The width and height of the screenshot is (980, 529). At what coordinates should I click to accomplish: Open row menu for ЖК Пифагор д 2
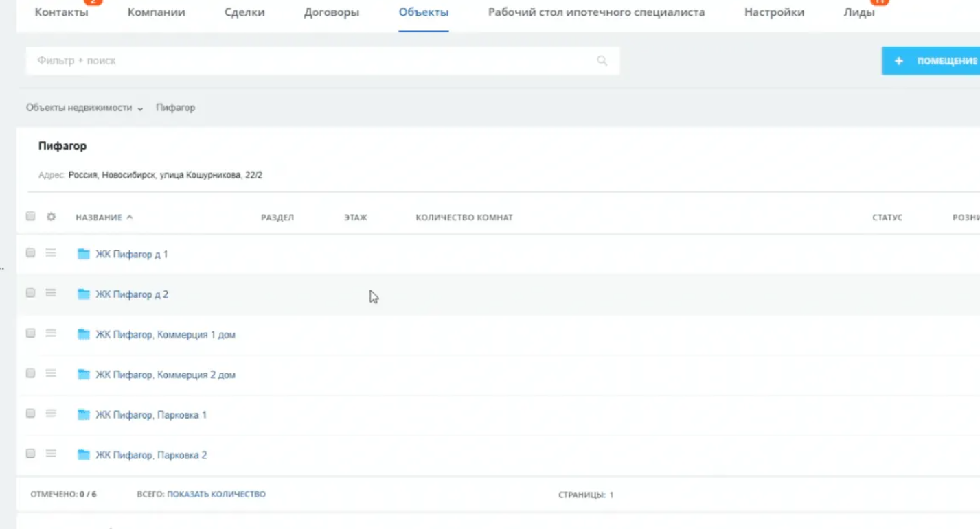(51, 293)
